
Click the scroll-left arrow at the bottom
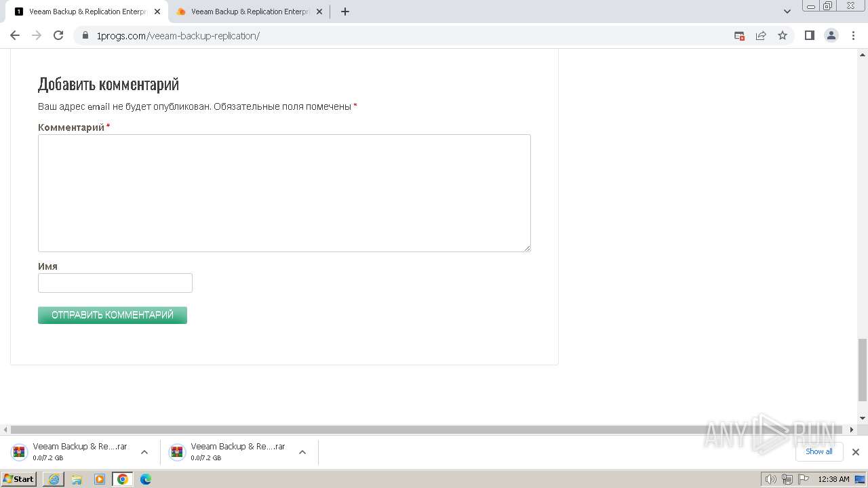tap(5, 430)
